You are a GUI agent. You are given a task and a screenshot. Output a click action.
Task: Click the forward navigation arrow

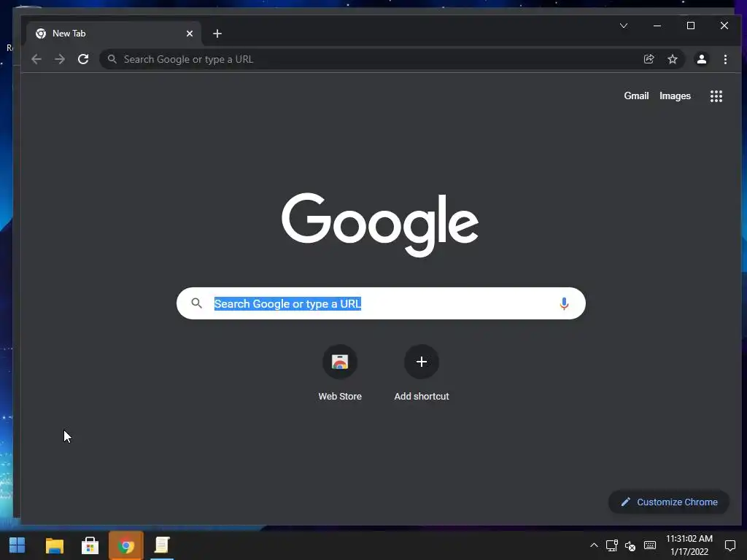coord(60,59)
